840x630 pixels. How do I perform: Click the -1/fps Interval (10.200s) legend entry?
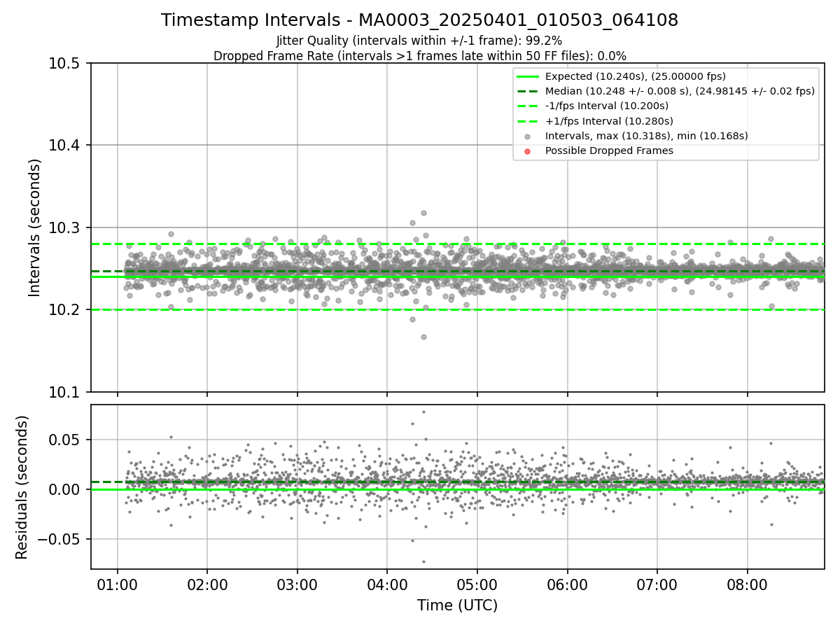click(x=607, y=106)
